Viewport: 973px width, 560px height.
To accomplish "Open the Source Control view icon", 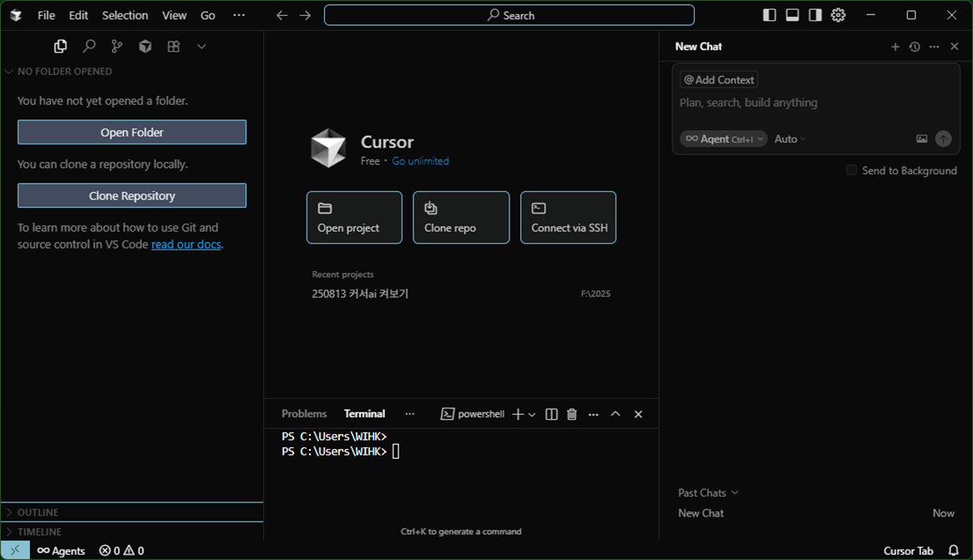I will pos(117,46).
